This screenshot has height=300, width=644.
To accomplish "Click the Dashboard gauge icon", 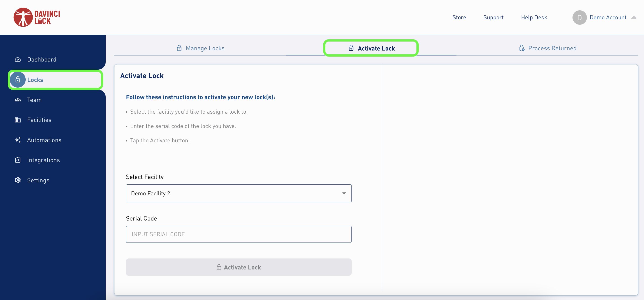I will click(18, 60).
